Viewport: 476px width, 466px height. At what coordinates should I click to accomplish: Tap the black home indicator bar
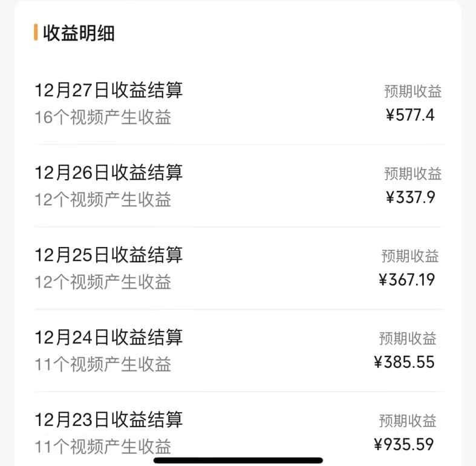point(238,461)
